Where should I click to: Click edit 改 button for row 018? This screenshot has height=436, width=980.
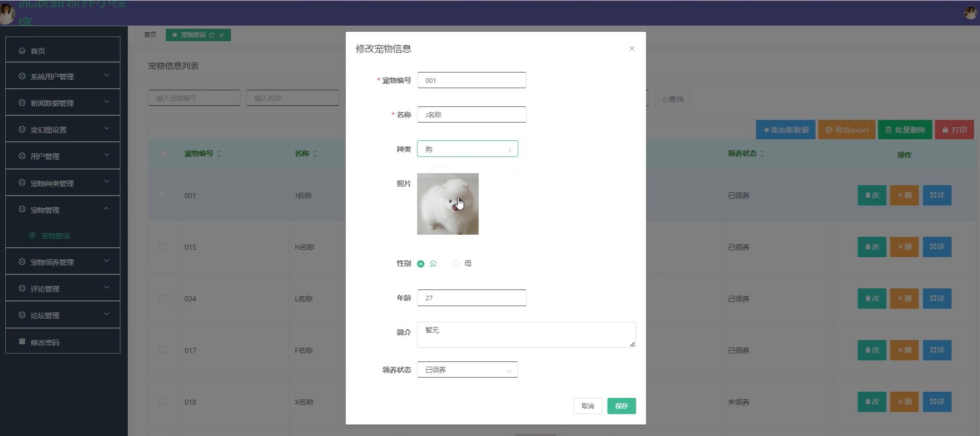coord(872,402)
